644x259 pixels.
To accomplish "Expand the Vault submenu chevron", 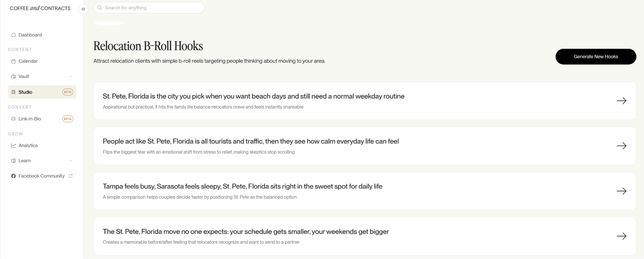I will (71, 76).
